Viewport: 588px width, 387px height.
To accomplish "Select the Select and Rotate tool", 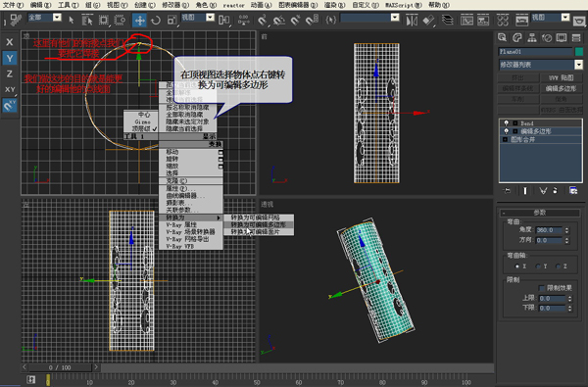I will coord(156,20).
